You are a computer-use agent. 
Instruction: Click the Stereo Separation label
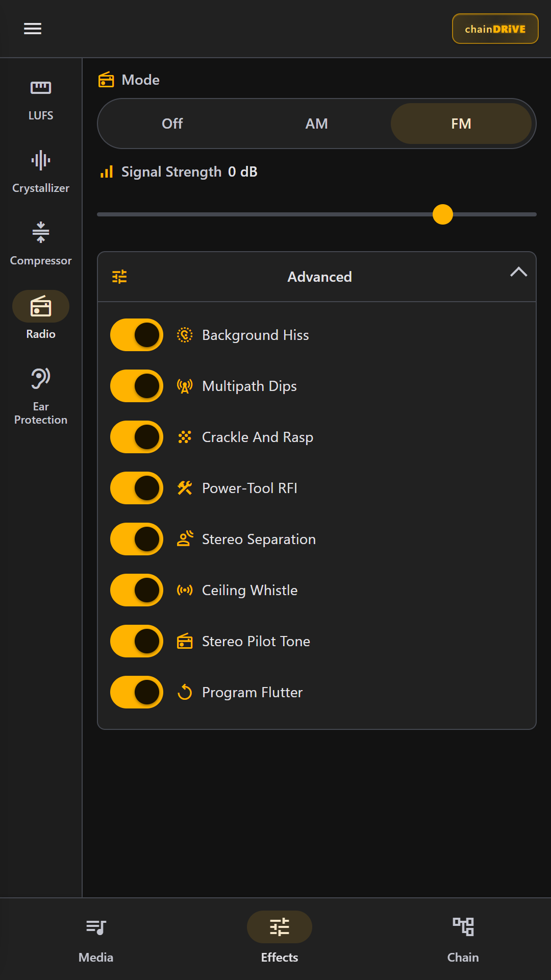259,539
